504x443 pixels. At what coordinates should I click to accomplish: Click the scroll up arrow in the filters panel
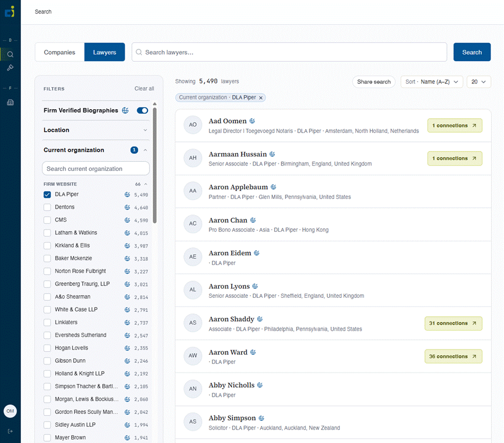(x=154, y=104)
